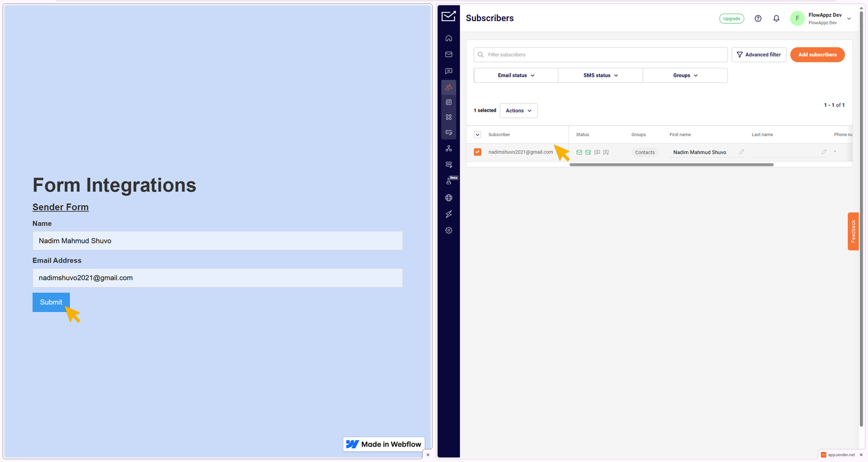Open the globe icon in sidebar
Viewport: 868px width, 462px height.
pyautogui.click(x=449, y=198)
